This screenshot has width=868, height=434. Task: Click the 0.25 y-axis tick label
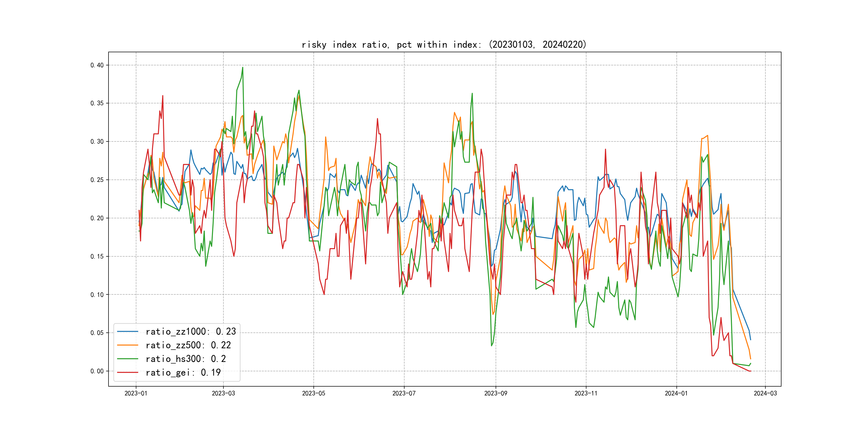pyautogui.click(x=97, y=179)
